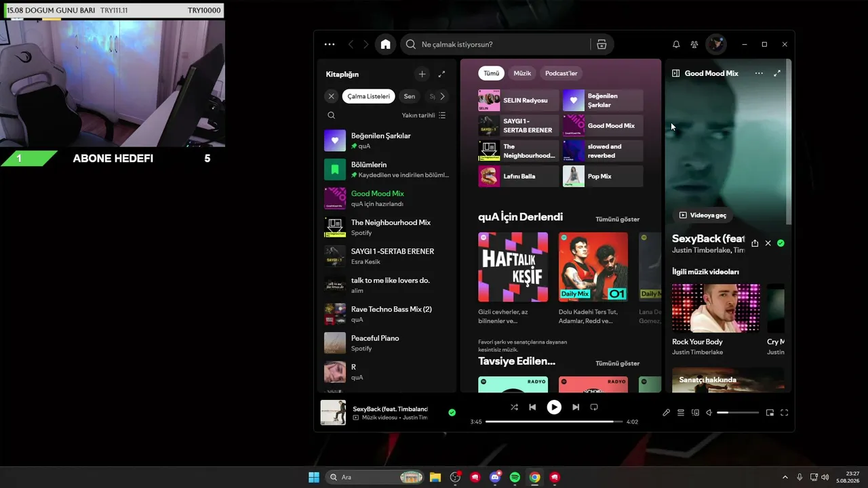Image resolution: width=868 pixels, height=488 pixels.
Task: Open the Windows Start menu
Action: tap(314, 477)
